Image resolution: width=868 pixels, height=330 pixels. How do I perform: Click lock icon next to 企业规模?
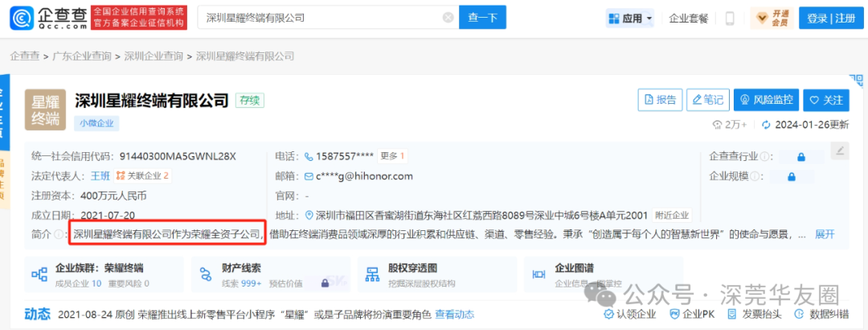pyautogui.click(x=792, y=176)
